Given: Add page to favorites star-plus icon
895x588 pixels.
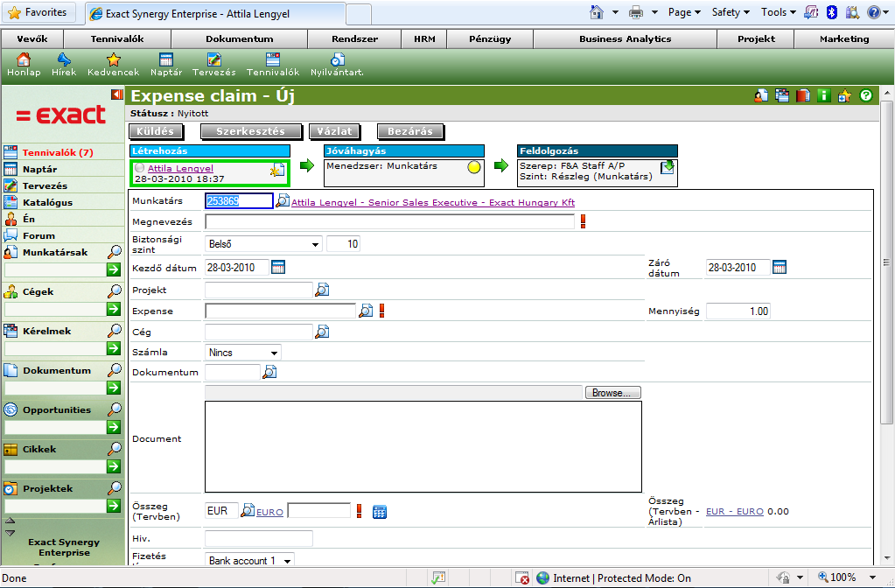Looking at the screenshot, I should pyautogui.click(x=845, y=96).
